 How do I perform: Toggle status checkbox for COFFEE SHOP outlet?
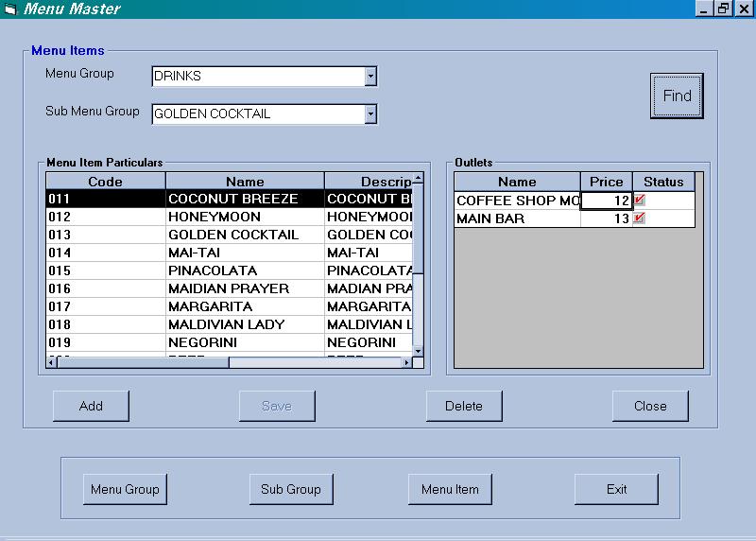pyautogui.click(x=640, y=200)
